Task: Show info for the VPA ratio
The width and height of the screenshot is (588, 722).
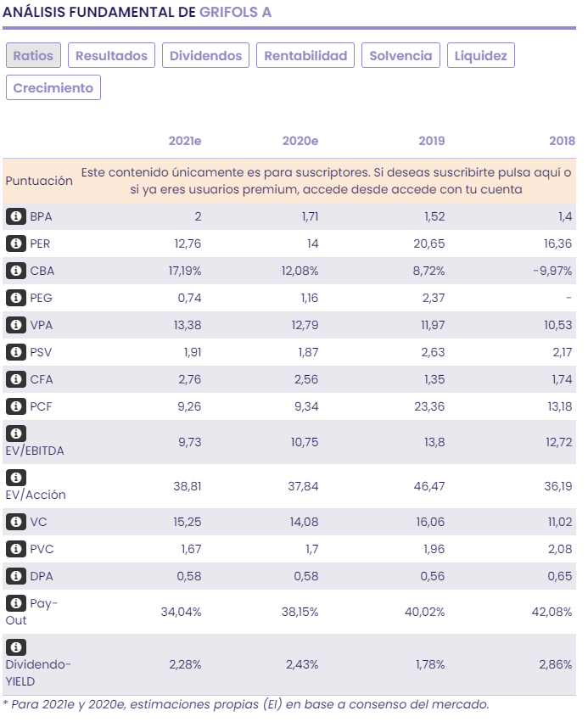Action: 15,325
